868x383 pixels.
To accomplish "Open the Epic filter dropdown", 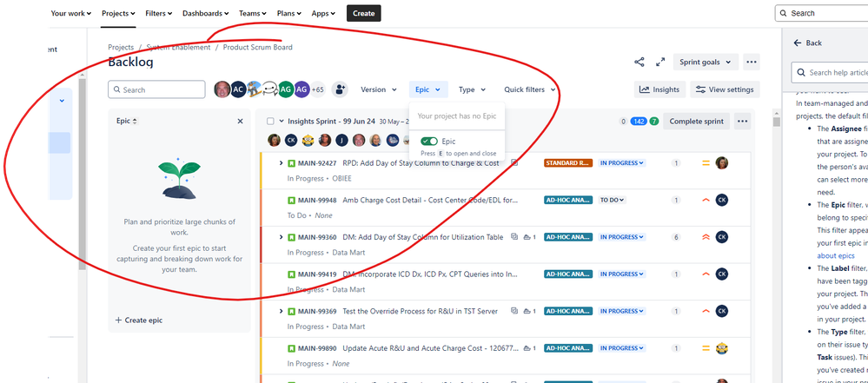I will (427, 89).
